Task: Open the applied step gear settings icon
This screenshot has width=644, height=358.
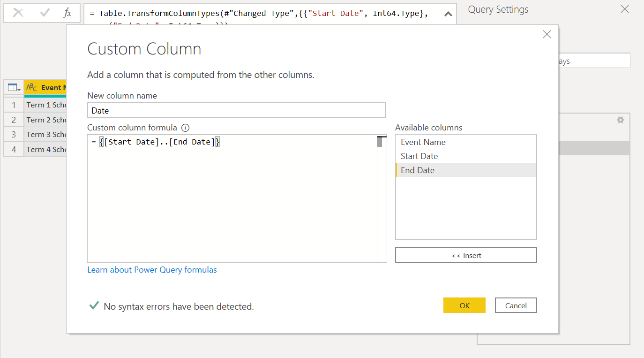Action: point(621,120)
